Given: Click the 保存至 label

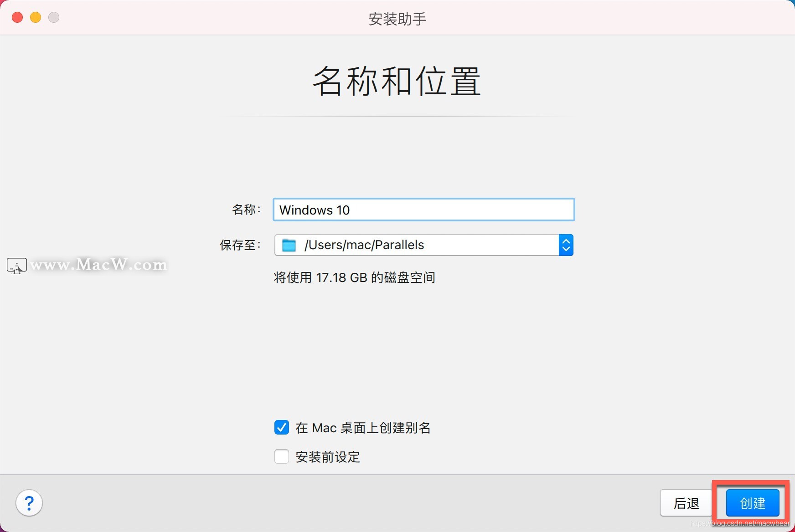Looking at the screenshot, I should tap(240, 245).
